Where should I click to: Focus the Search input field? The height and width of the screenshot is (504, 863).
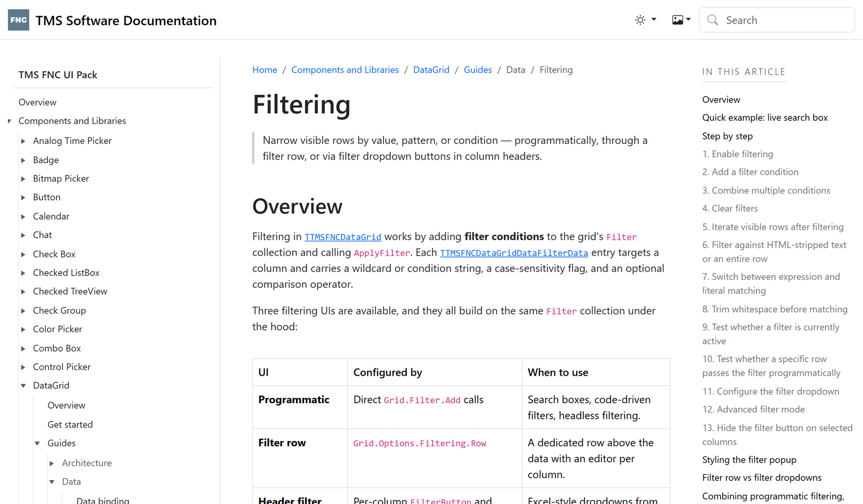point(777,20)
